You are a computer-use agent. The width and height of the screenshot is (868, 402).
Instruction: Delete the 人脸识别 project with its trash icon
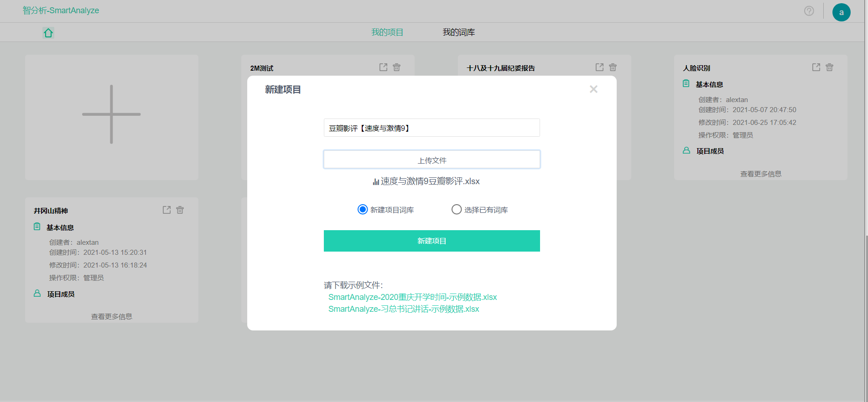830,67
